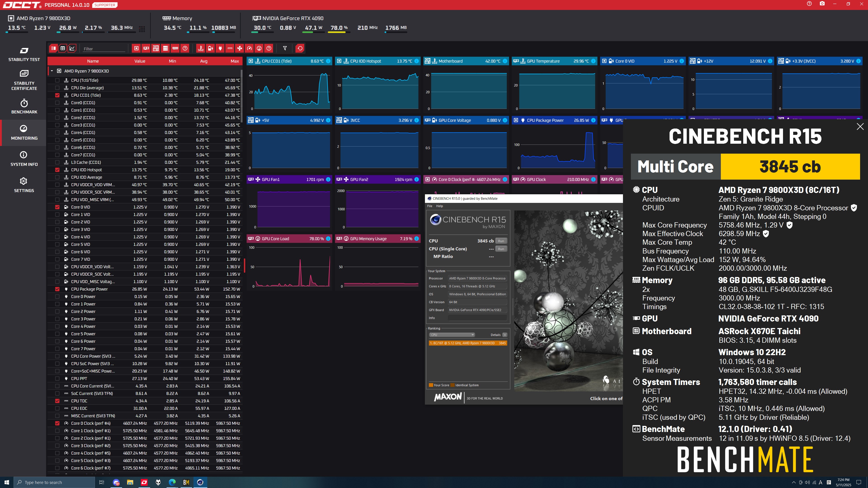Toggle the storage sensor filter icon
The width and height of the screenshot is (868, 488).
tap(165, 49)
